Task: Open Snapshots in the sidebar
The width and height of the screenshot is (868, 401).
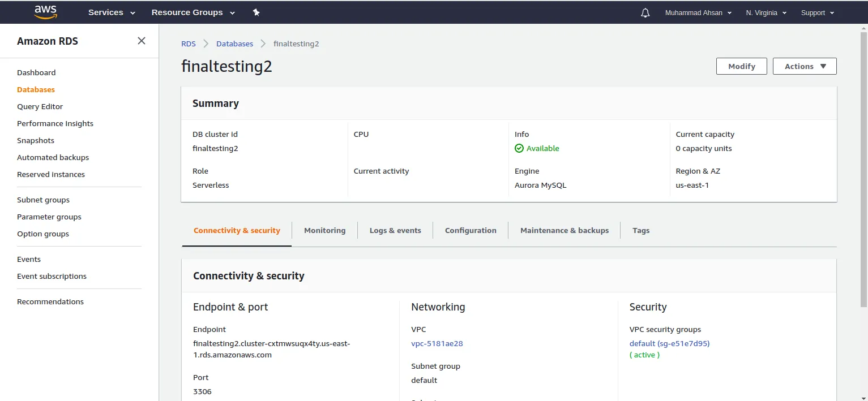Action: click(x=36, y=140)
